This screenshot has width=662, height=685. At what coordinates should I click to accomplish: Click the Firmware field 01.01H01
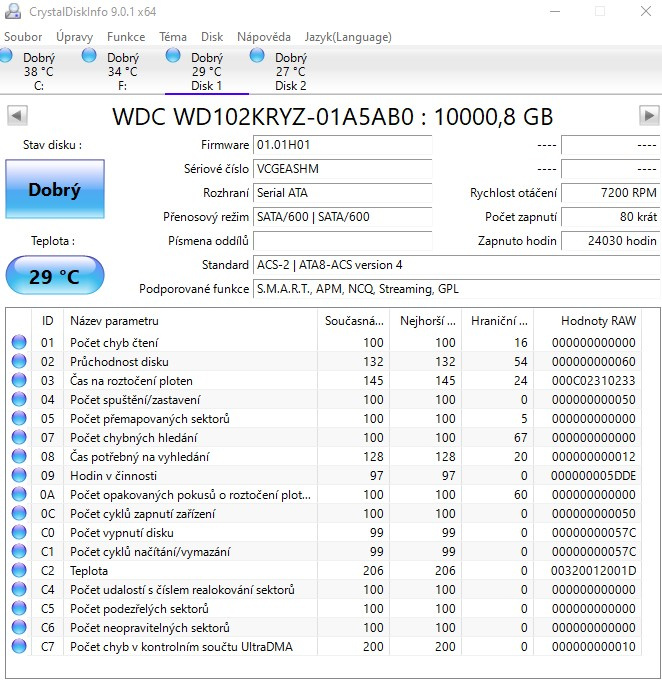click(x=343, y=145)
